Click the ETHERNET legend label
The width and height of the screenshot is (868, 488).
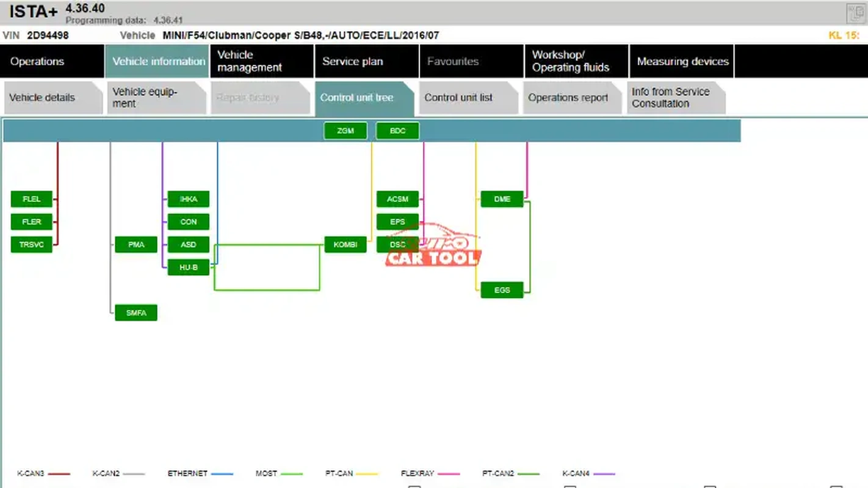click(187, 473)
